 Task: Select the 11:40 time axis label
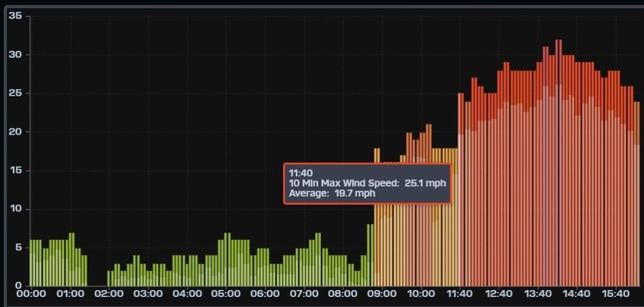tap(460, 294)
